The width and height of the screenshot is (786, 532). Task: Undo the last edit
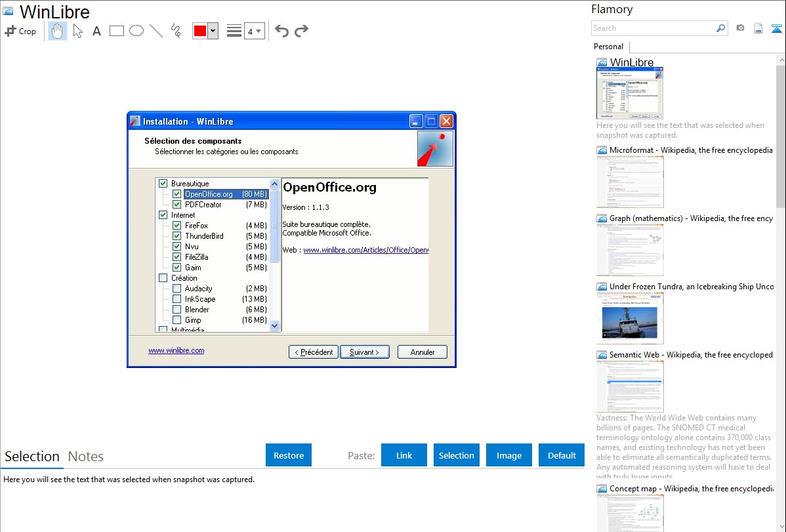281,31
